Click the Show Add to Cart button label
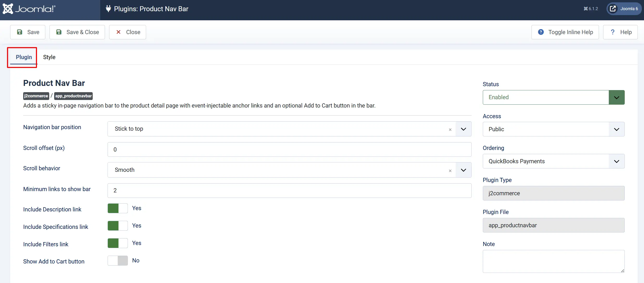644x283 pixels. [54, 261]
